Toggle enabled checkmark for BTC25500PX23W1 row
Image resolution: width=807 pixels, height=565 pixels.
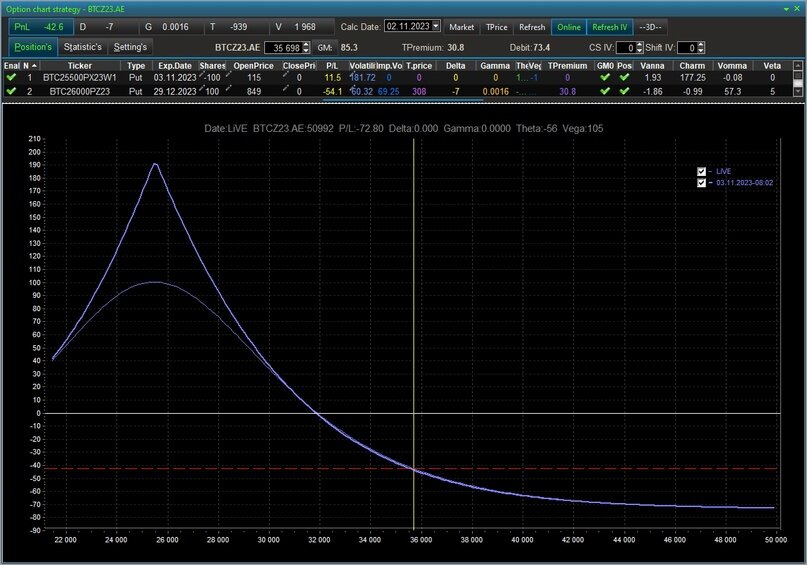point(10,77)
